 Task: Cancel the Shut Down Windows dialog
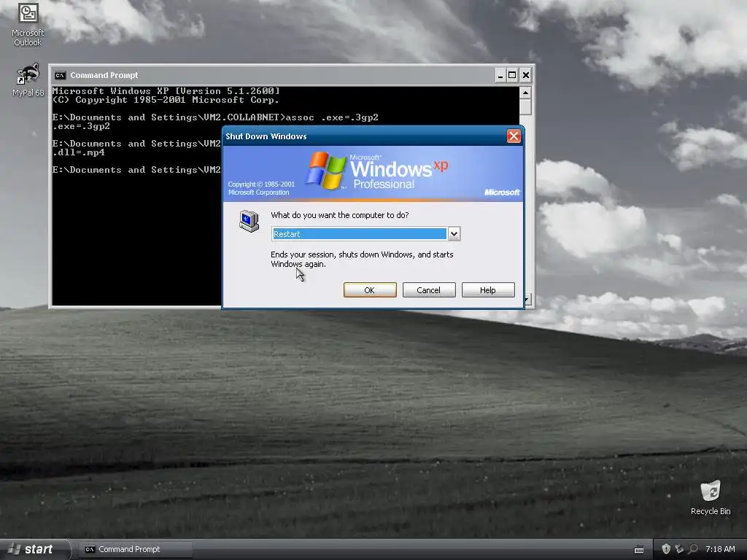click(x=429, y=290)
